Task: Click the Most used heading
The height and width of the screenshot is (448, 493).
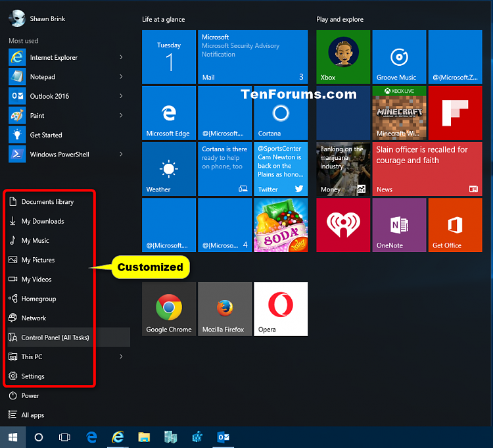Action: [x=24, y=41]
